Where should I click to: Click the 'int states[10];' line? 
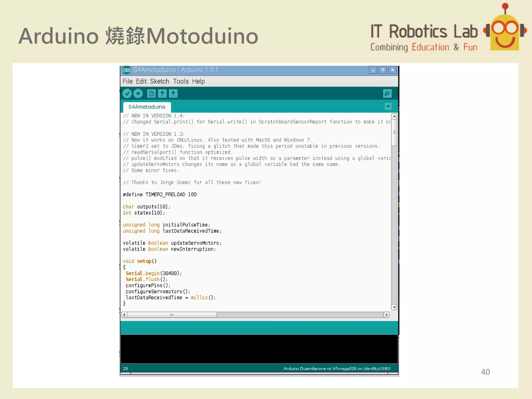pyautogui.click(x=144, y=213)
